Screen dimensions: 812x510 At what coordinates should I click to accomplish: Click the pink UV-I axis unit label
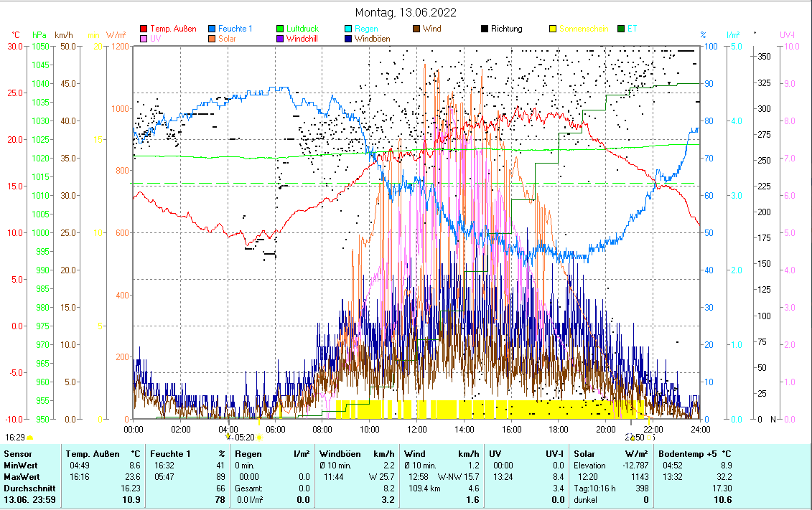click(787, 35)
